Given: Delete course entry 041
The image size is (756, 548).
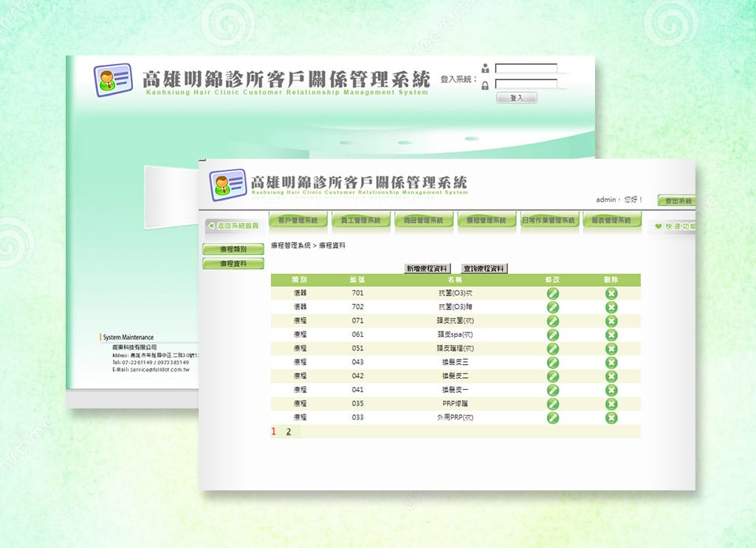Looking at the screenshot, I should coord(611,390).
